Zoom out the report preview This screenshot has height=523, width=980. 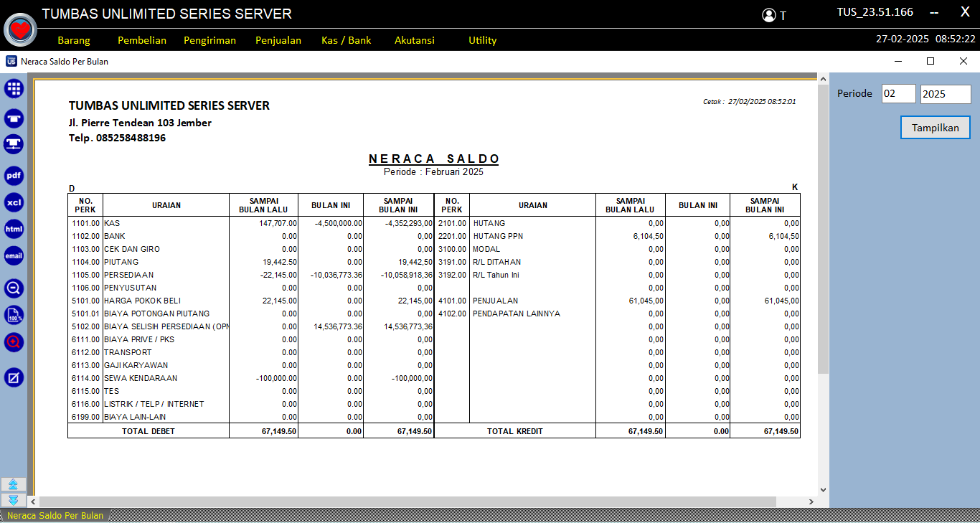14,288
